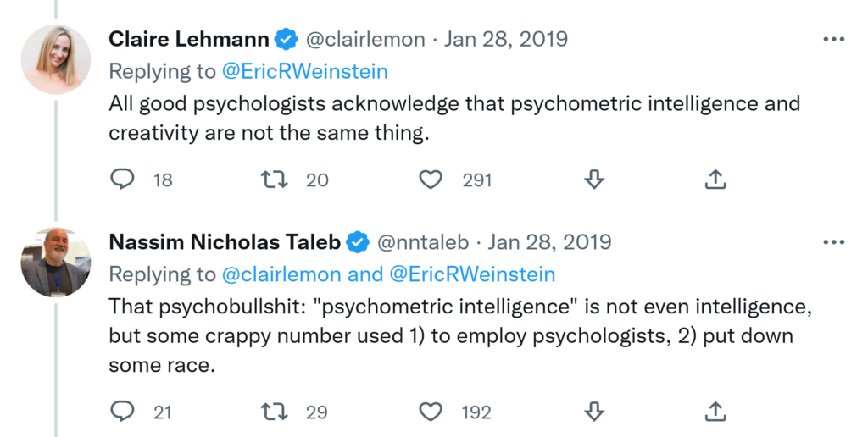Share Claire Lehmann's tweet

coord(715,180)
